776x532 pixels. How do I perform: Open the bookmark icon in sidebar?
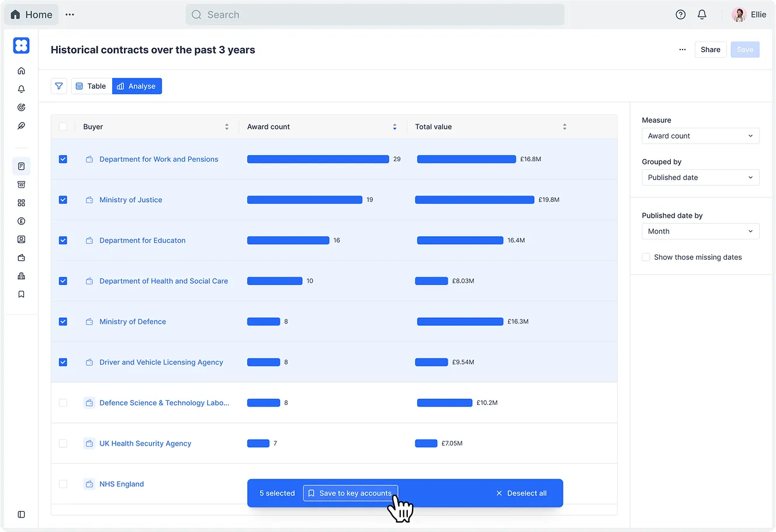click(22, 294)
